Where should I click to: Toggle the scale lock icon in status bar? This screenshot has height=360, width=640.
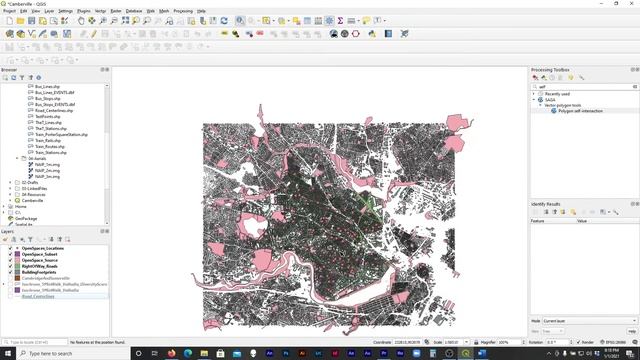(x=476, y=342)
